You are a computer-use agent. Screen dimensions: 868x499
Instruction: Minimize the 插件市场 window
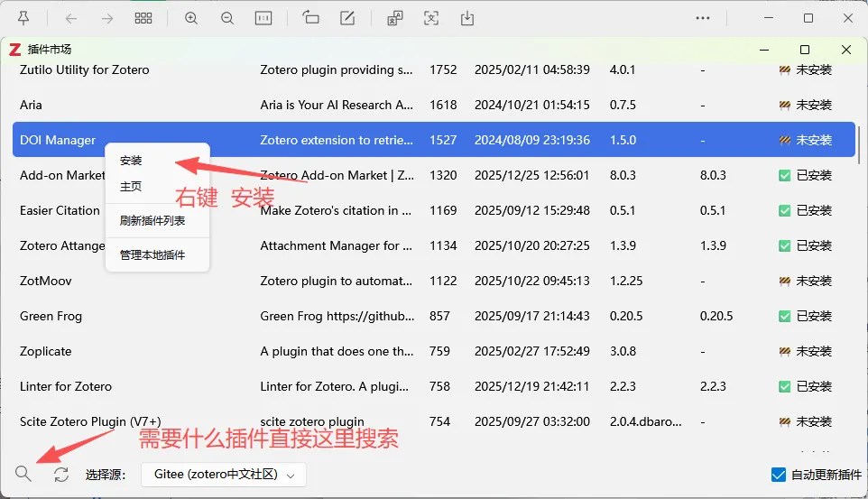[x=764, y=50]
